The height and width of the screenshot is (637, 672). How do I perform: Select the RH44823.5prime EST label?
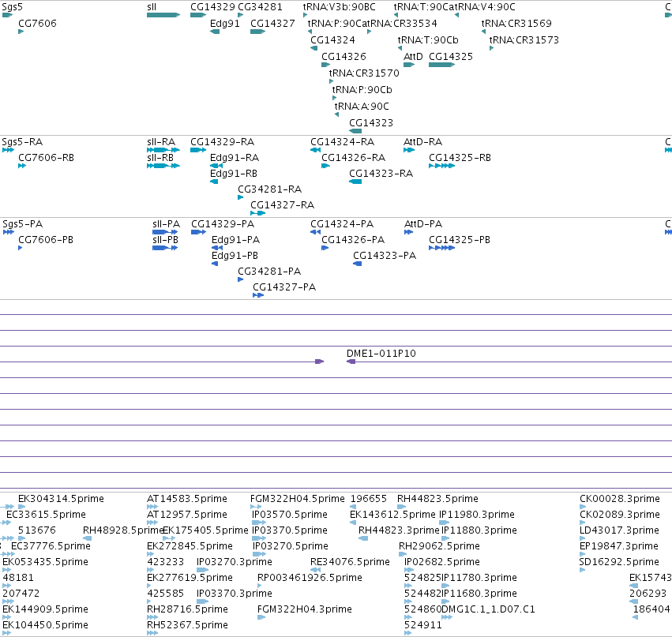pos(437,499)
